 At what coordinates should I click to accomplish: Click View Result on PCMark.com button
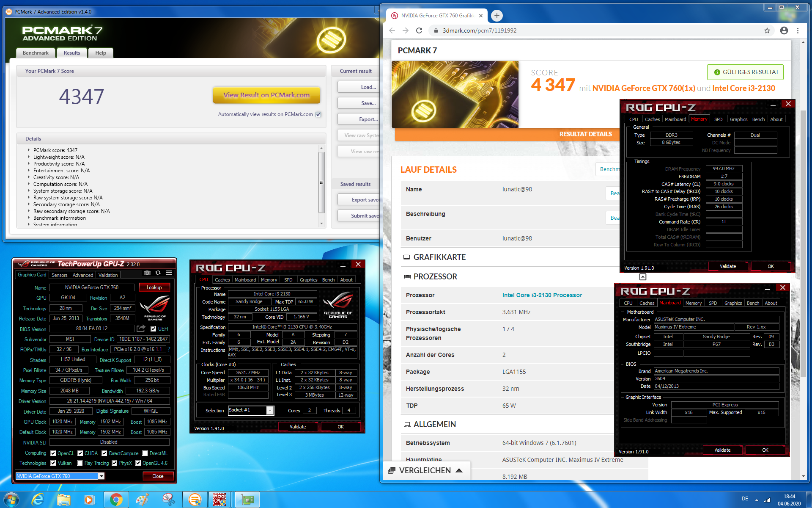[x=266, y=95]
